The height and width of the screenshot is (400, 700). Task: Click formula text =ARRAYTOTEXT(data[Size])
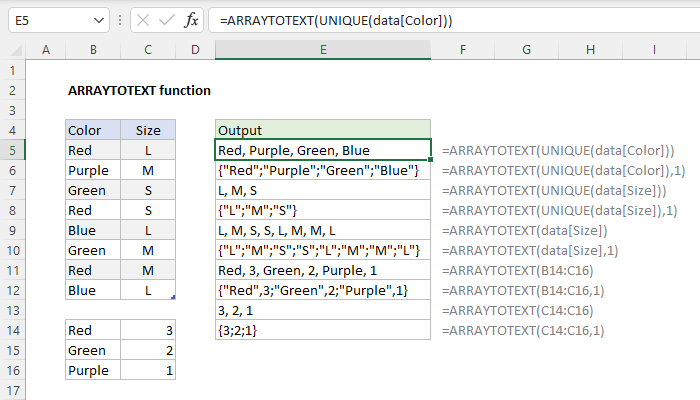point(525,231)
